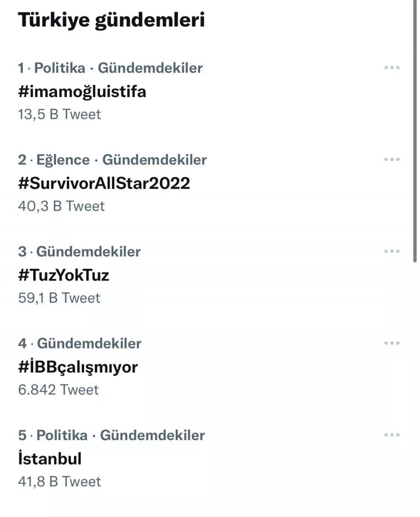This screenshot has height=517, width=420.
Task: Click the '1 · Politika · Gündemdekiler' label
Action: pyautogui.click(x=110, y=68)
